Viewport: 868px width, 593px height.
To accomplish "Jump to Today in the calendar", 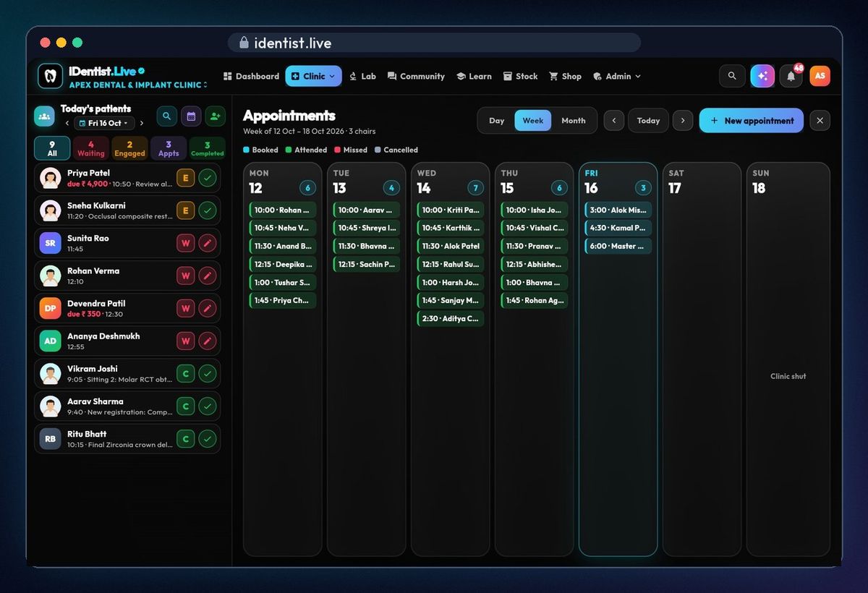I will 648,121.
